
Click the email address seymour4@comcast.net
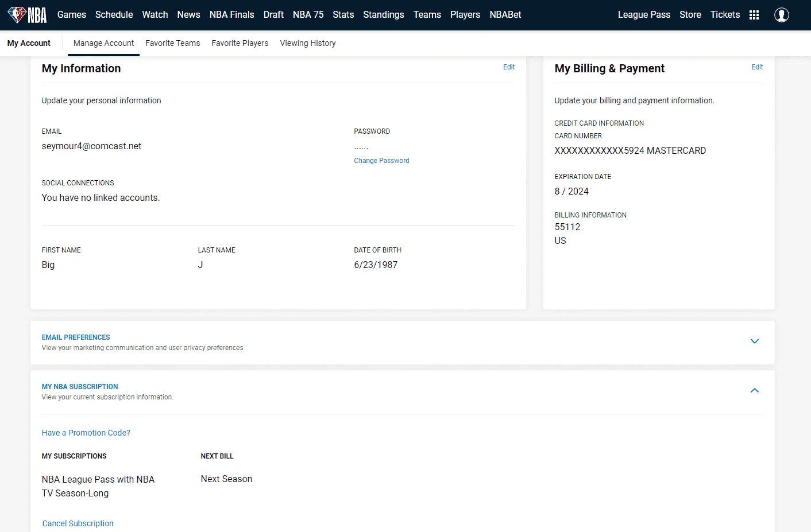[91, 146]
